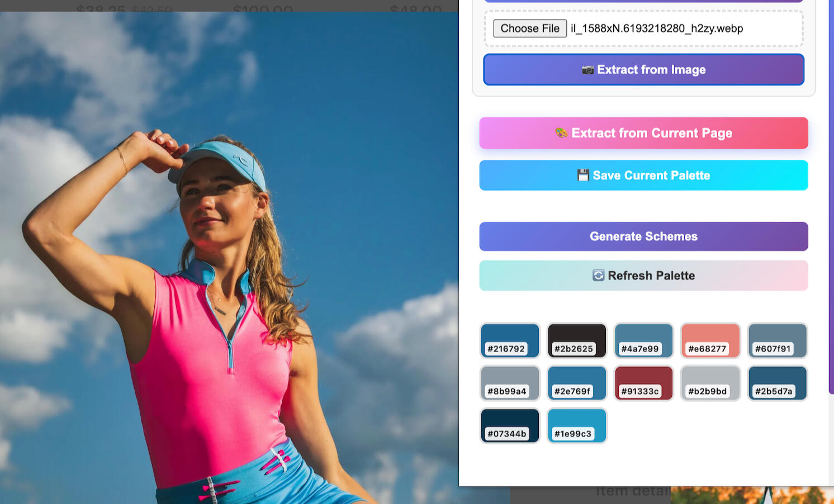Pick the navy #07344b swatch

pyautogui.click(x=510, y=425)
